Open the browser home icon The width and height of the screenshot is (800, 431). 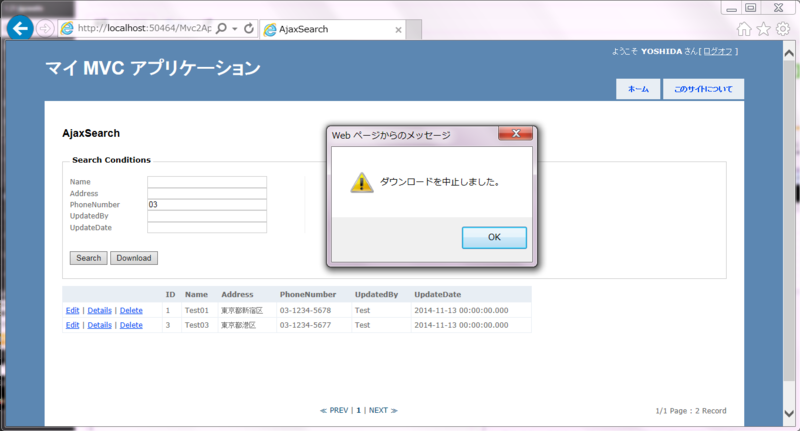(x=744, y=29)
